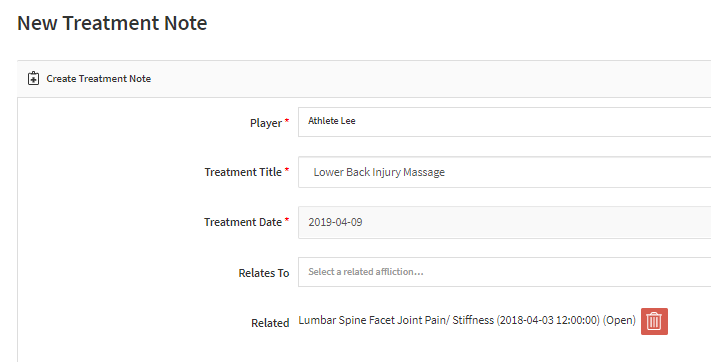Screen dimensions: 711x362
Task: Click the Player field label
Action: pyautogui.click(x=266, y=123)
